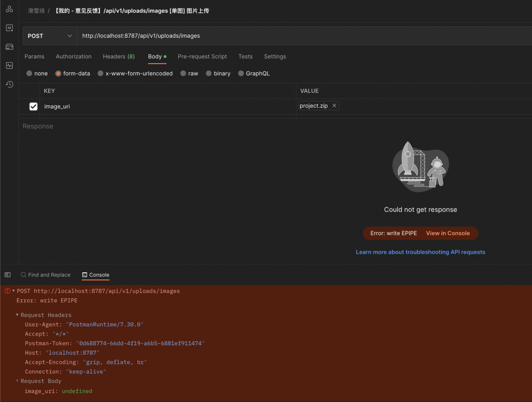Click the Accept */* header line
The height and width of the screenshot is (402, 532).
(x=47, y=334)
